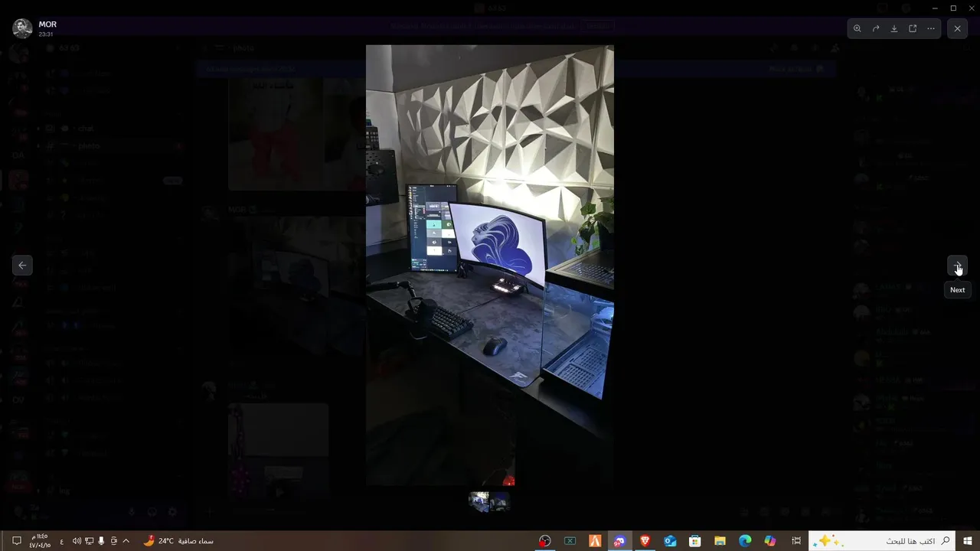This screenshot has height=551, width=980.
Task: Go to the previous image with left arrow
Action: 22,266
